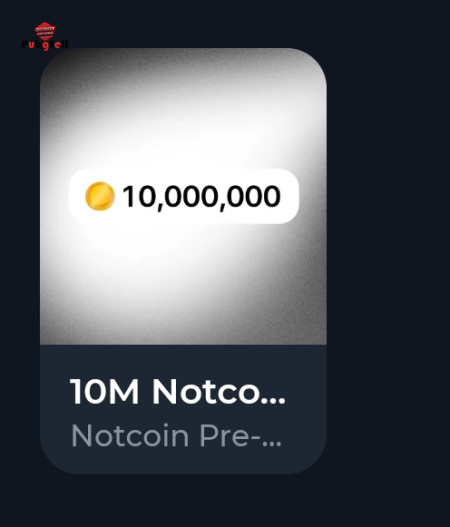
Task: Open the Notcoin product card thumbnail
Action: pos(183,196)
